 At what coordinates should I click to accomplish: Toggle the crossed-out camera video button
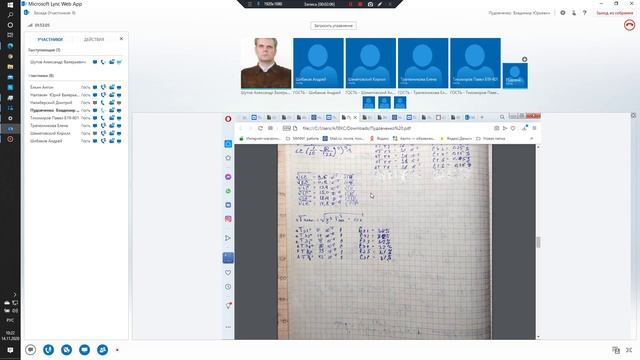click(x=67, y=350)
